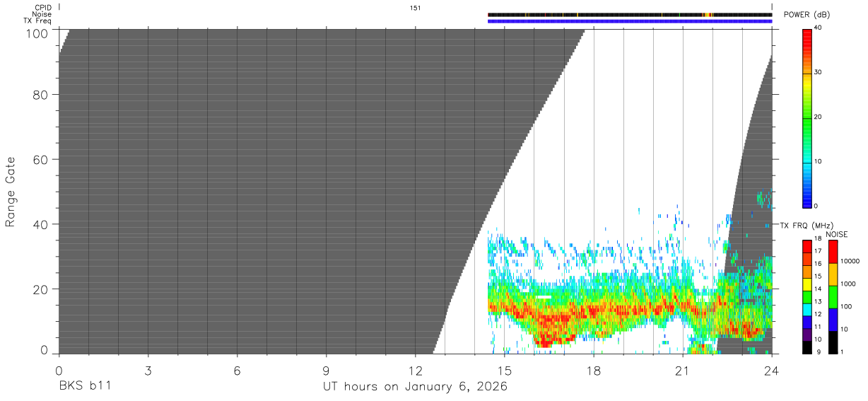The height and width of the screenshot is (401, 868).
Task: Pick the purple swatch in TX FRQ legend
Action: [807, 335]
